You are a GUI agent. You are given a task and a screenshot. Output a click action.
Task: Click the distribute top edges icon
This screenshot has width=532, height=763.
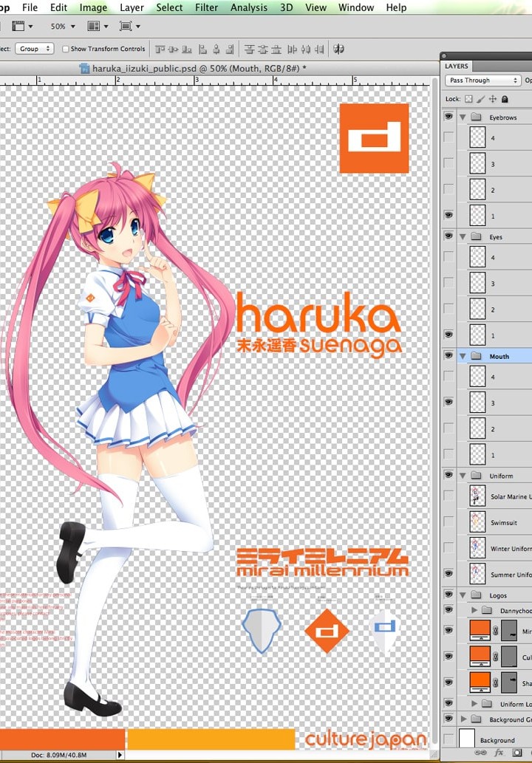click(x=249, y=49)
